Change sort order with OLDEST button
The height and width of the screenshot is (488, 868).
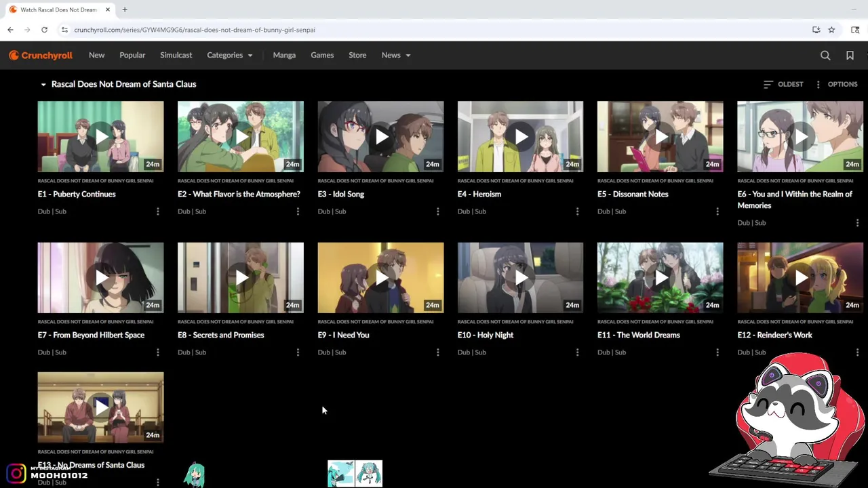783,84
